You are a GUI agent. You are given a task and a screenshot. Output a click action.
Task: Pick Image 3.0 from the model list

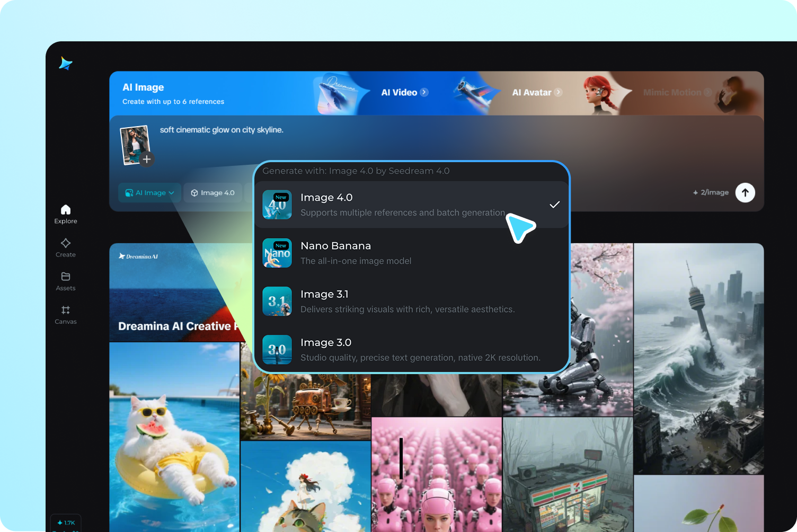coord(411,350)
